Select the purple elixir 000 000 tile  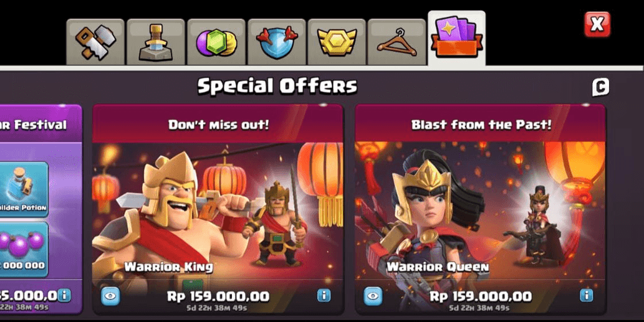click(x=24, y=249)
